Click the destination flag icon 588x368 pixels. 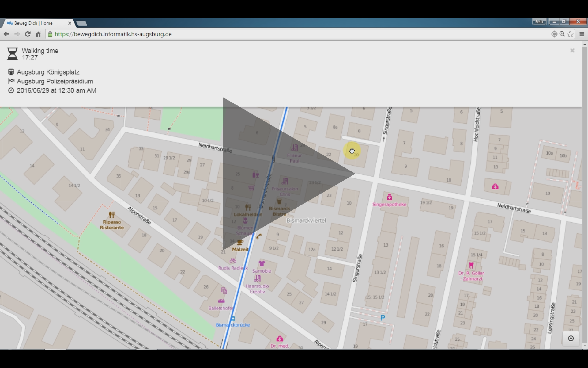[x=11, y=81]
